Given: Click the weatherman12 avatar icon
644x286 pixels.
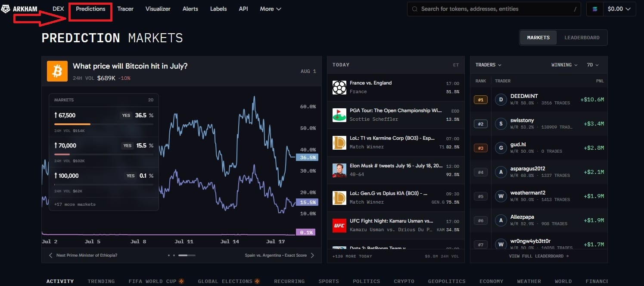Looking at the screenshot, I should pyautogui.click(x=501, y=196).
